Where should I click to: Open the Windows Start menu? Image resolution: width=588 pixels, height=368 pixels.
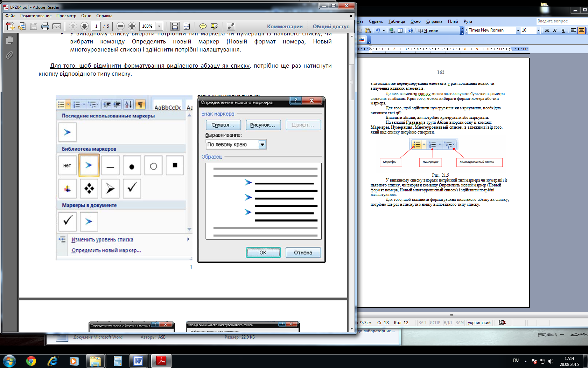9,361
